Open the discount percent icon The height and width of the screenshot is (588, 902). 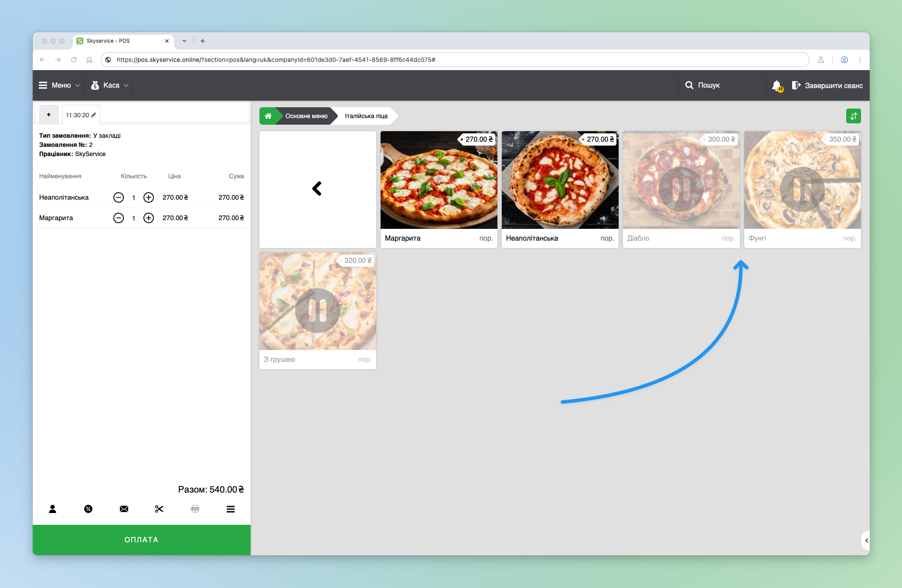tap(88, 509)
